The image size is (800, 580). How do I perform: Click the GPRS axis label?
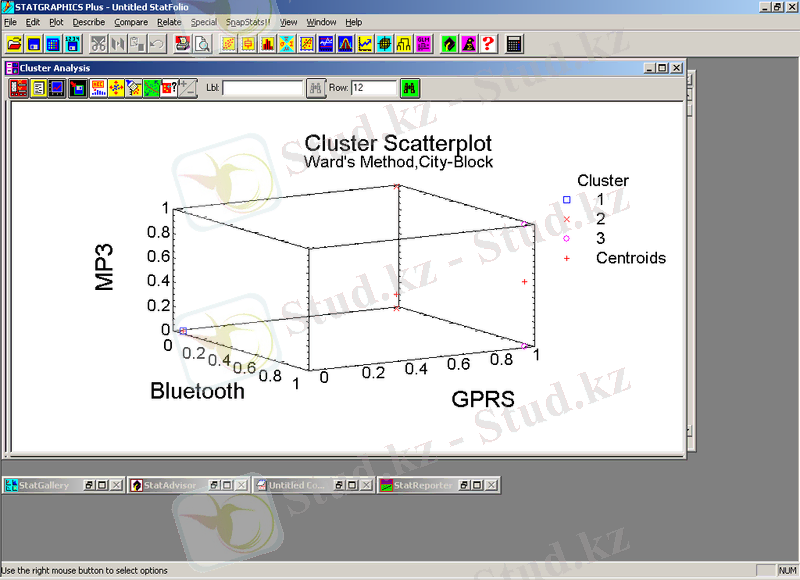click(x=483, y=399)
